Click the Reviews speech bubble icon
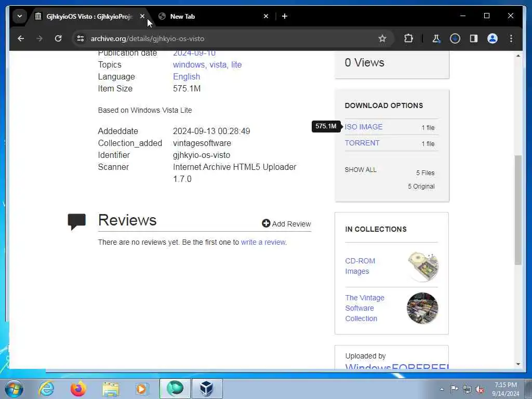This screenshot has height=399, width=532. tap(77, 222)
